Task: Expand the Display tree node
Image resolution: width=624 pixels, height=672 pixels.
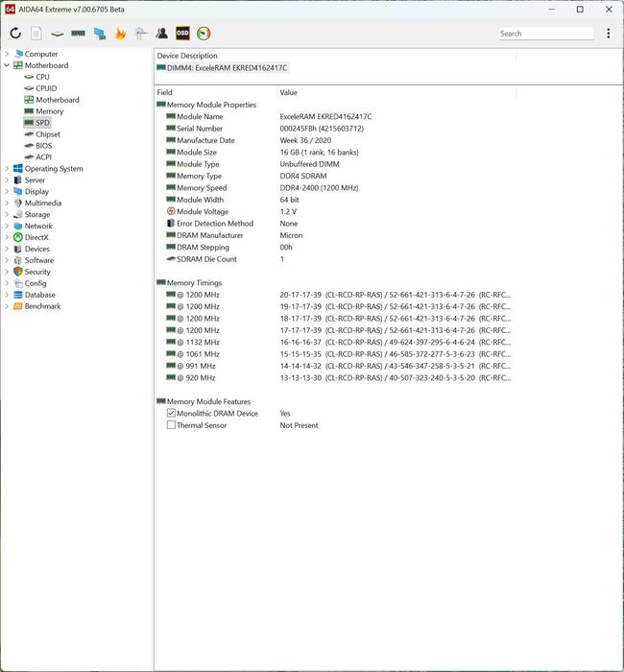Action: click(7, 192)
